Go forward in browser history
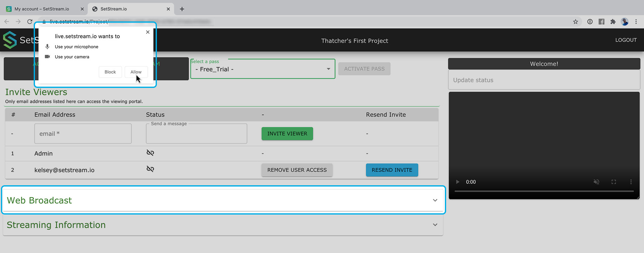The height and width of the screenshot is (253, 644). (x=18, y=21)
